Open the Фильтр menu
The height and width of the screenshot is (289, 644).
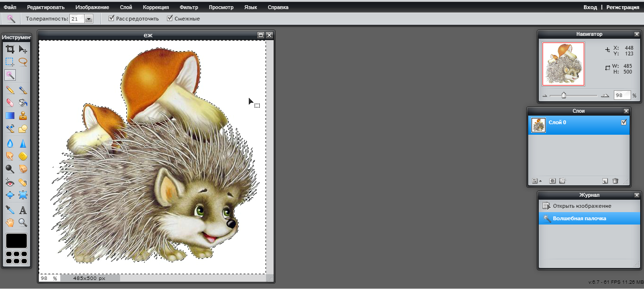[x=189, y=7]
